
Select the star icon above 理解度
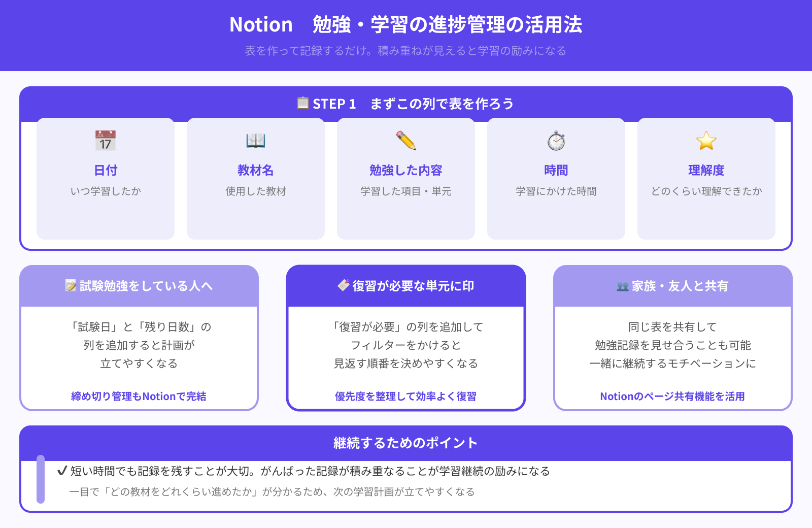[706, 141]
